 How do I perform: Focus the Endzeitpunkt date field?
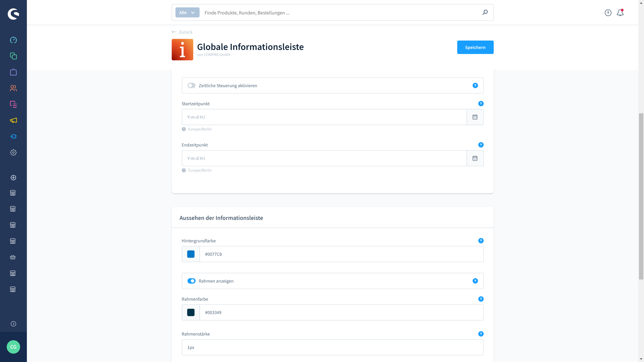pyautogui.click(x=324, y=158)
